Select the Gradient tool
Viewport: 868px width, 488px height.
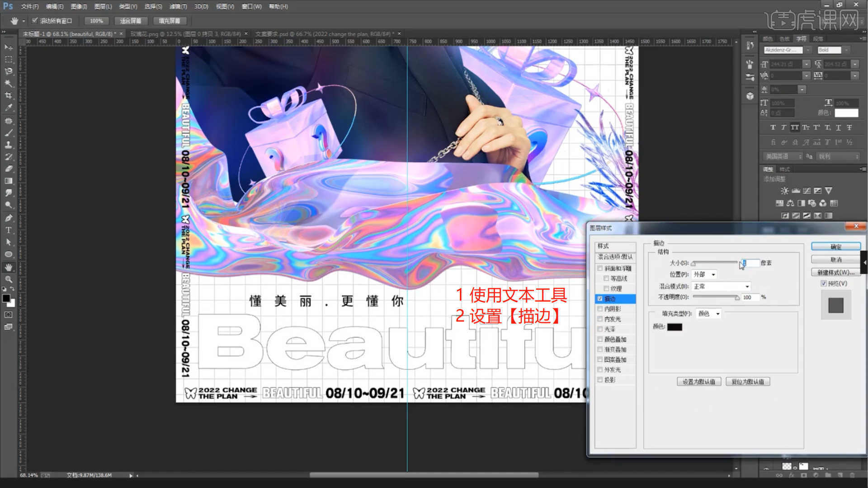click(x=9, y=181)
